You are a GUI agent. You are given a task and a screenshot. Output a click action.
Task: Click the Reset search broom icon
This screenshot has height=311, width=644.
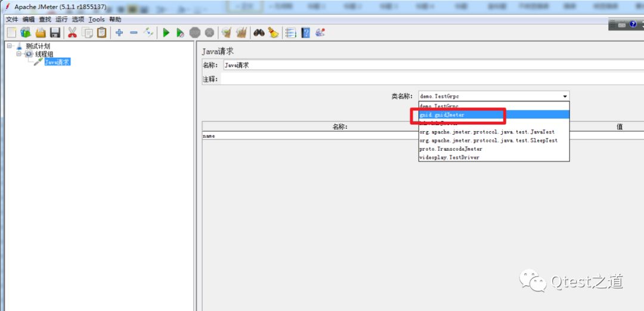pyautogui.click(x=273, y=32)
